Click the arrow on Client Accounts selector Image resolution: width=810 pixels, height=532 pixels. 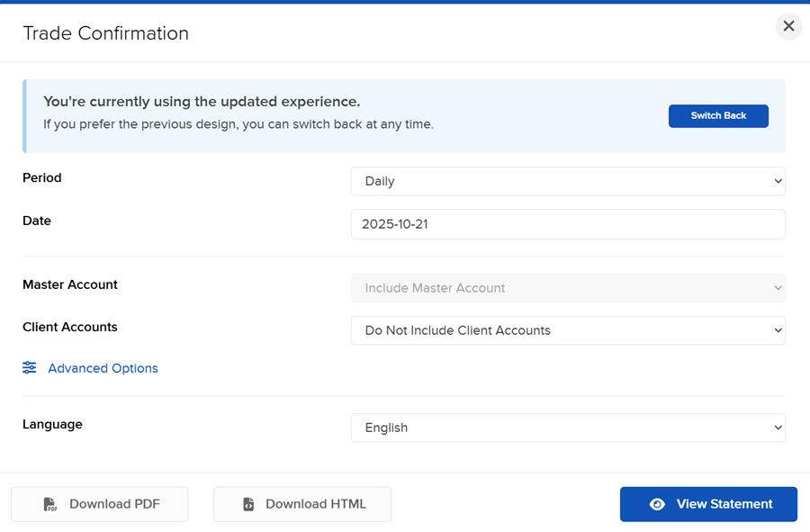(778, 330)
